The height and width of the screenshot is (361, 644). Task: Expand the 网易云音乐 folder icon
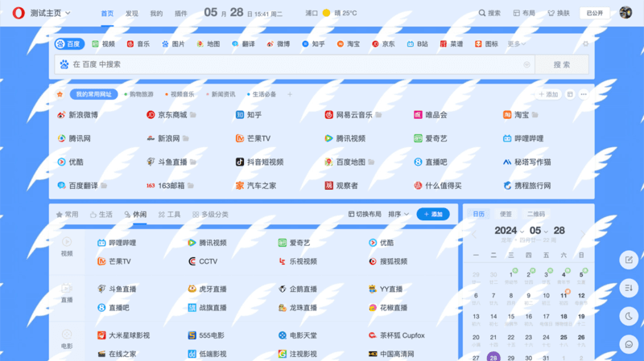(378, 115)
